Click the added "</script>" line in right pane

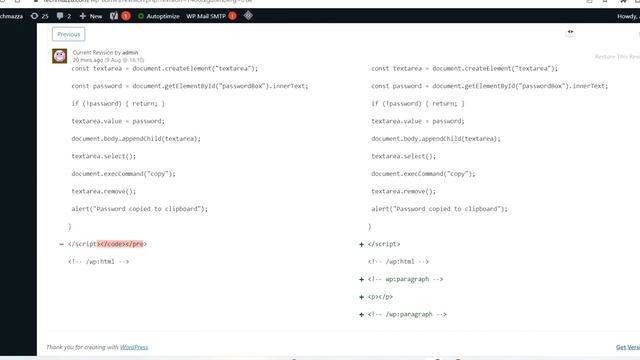point(384,244)
